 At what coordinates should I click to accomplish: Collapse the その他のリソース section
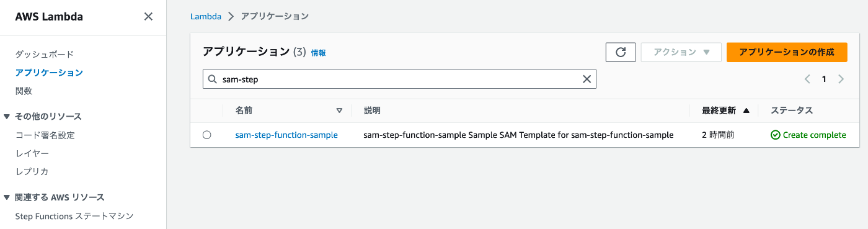[7, 116]
